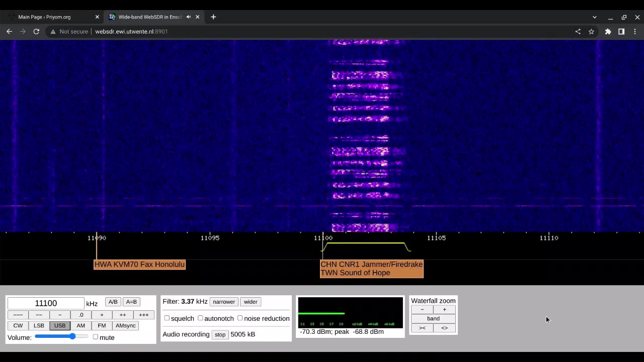Image resolution: width=644 pixels, height=362 pixels.
Task: Open the tab search dropdown arrow
Action: point(594,17)
